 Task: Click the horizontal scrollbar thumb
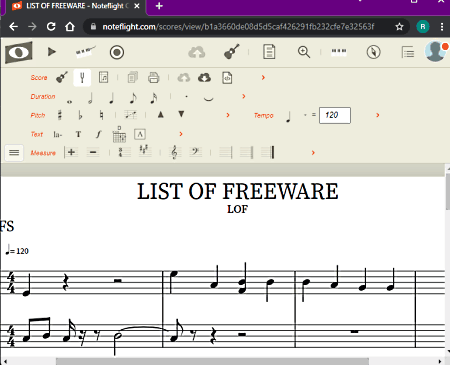pos(212,361)
